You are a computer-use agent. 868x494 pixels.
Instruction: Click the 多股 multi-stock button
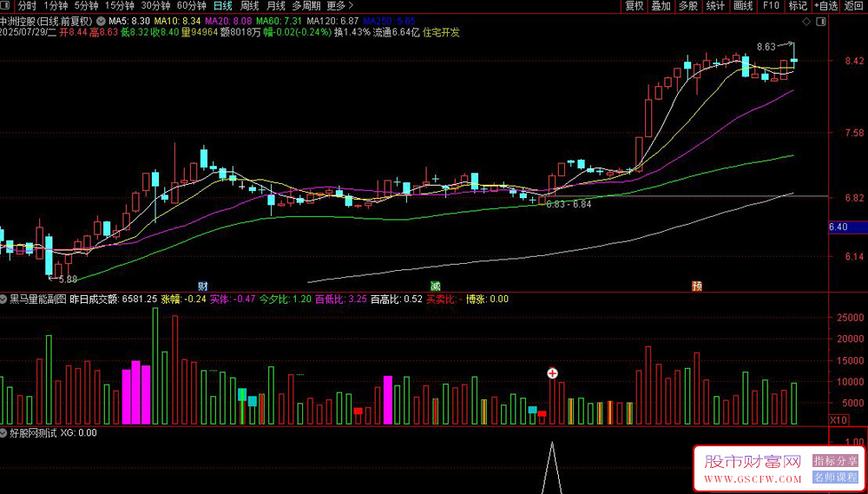click(688, 6)
